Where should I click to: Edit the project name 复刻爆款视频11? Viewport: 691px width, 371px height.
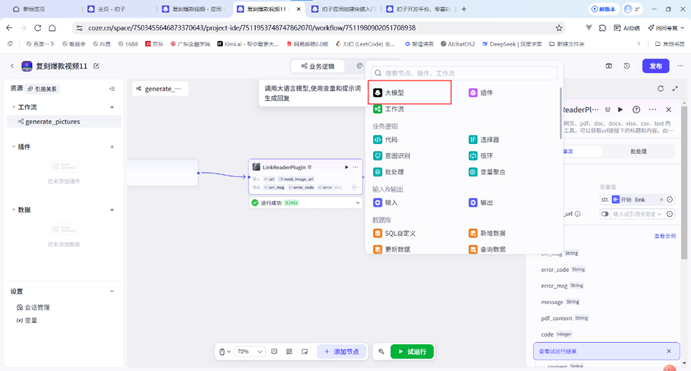pos(96,66)
